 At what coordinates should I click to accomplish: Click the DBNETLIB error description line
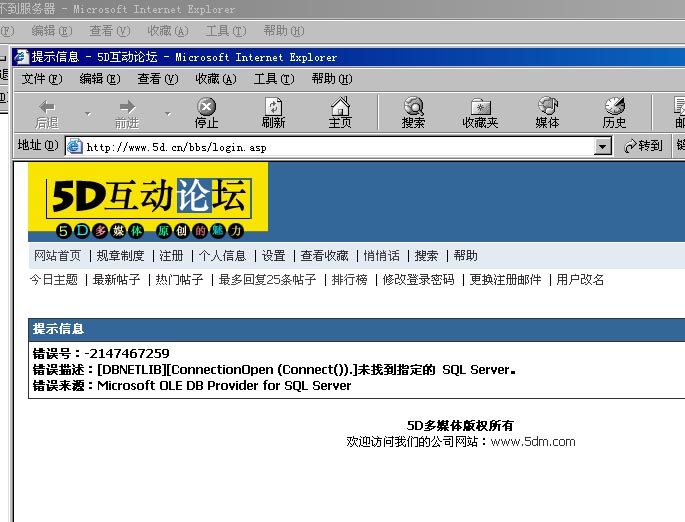274,370
